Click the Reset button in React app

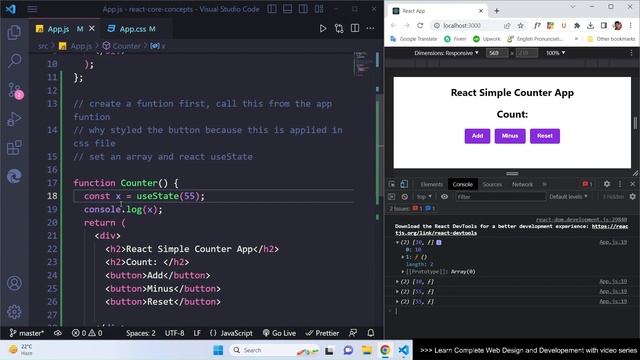[545, 136]
